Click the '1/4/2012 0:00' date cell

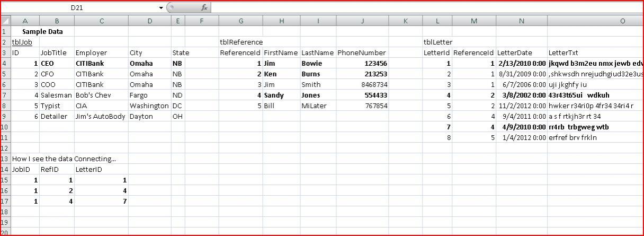click(x=522, y=138)
